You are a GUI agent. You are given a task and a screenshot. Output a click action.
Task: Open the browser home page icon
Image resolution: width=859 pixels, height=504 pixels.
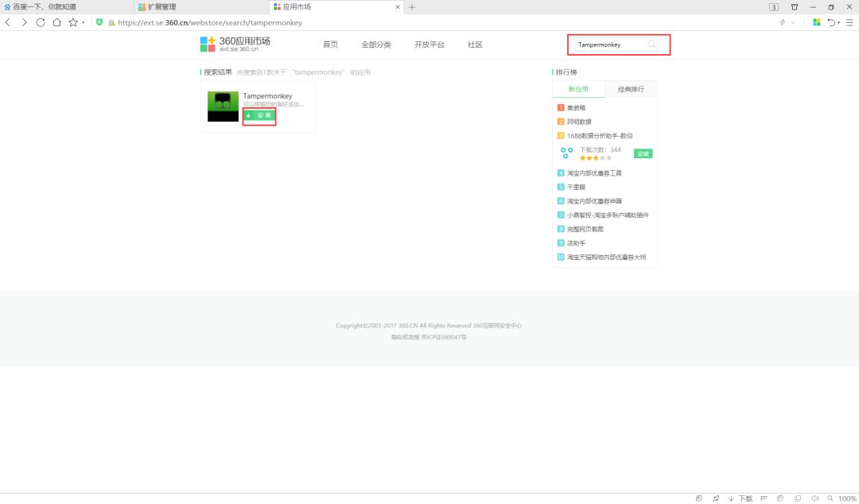[57, 22]
